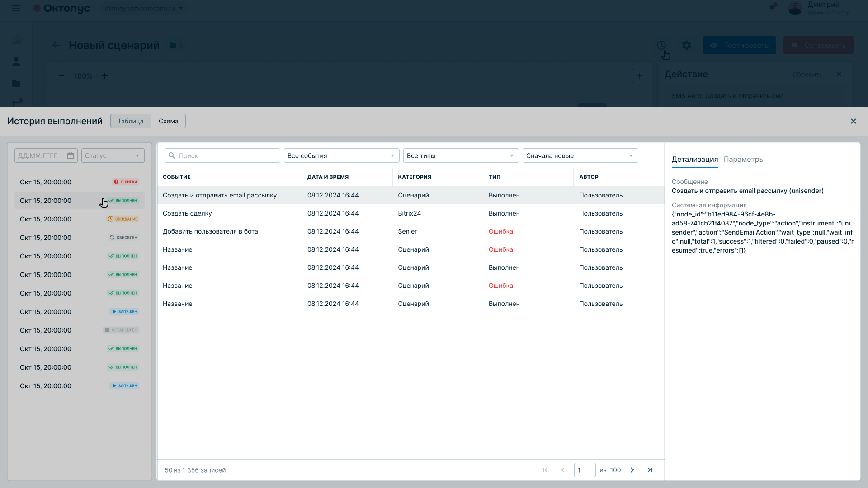Expand the Статус filter dropdown
Image resolution: width=868 pixels, height=488 pixels.
(113, 155)
